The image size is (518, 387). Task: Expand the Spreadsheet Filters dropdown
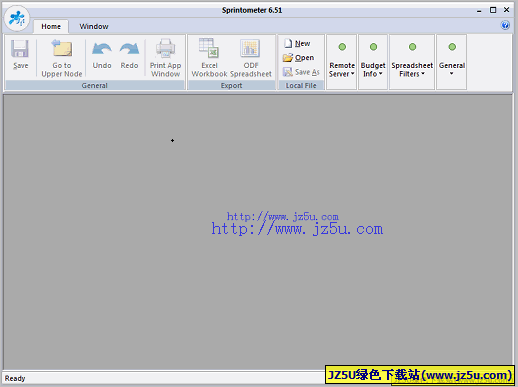click(412, 62)
